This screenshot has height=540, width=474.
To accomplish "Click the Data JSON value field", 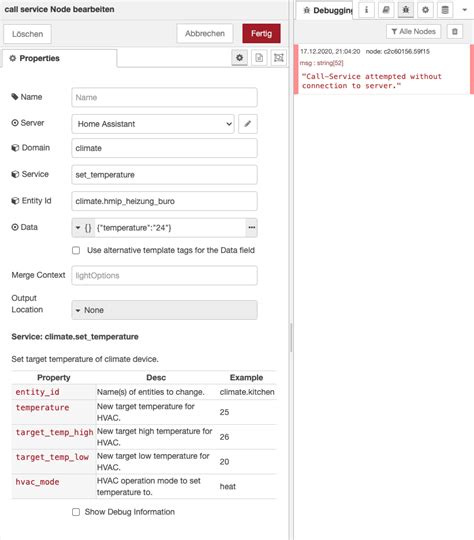I will point(170,228).
